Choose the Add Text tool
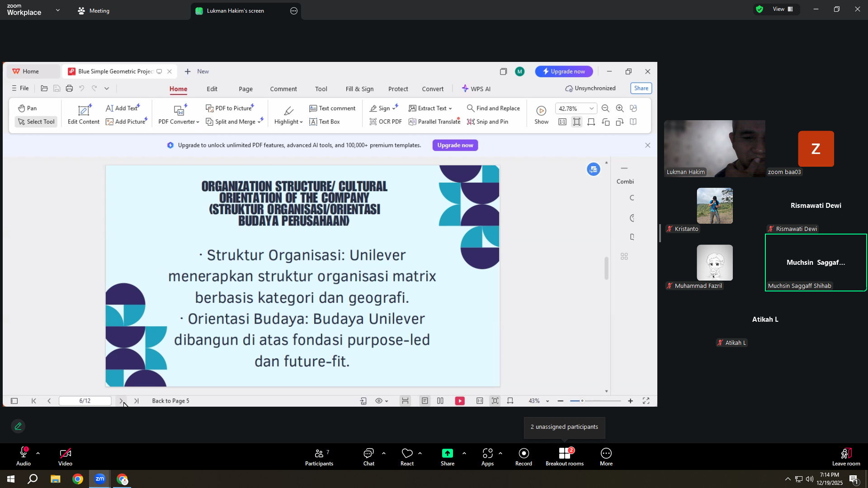The image size is (868, 488). click(x=123, y=108)
